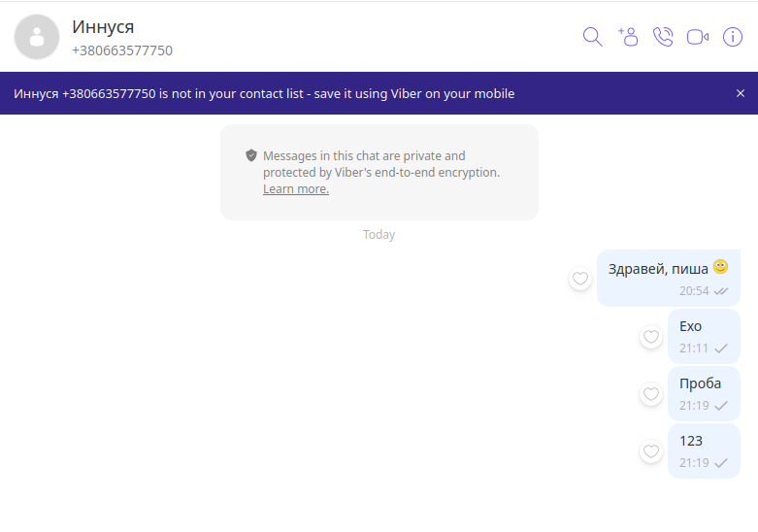The width and height of the screenshot is (758, 532).
Task: Click the contact's profile avatar
Action: coord(37,37)
